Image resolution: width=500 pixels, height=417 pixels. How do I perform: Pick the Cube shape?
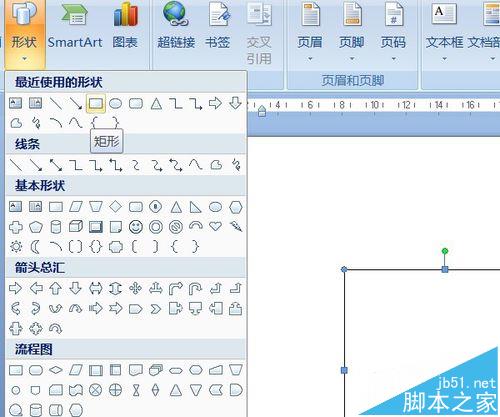coord(76,227)
